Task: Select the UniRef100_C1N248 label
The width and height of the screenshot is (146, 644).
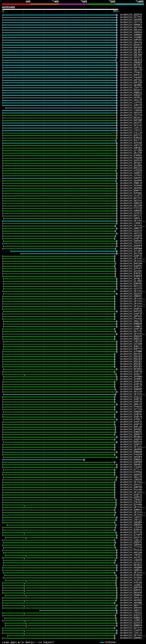Action: point(131,110)
